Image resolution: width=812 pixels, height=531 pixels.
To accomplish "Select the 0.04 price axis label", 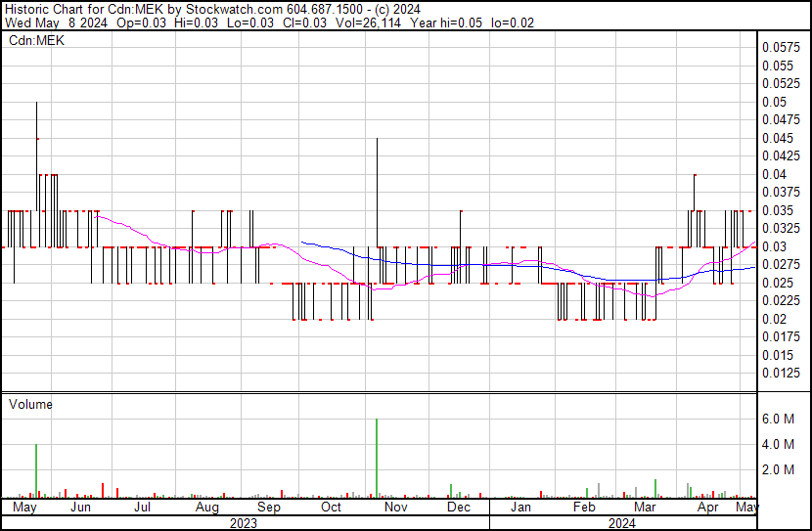I will pos(774,174).
